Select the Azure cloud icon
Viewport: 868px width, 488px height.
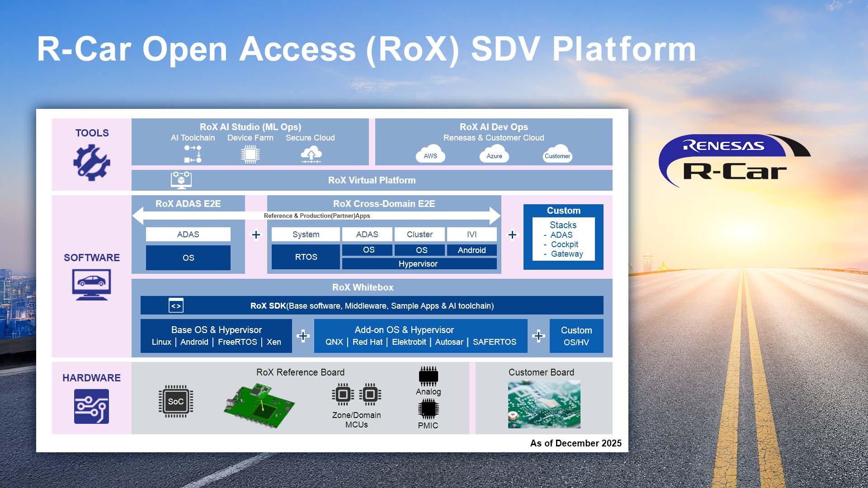point(494,154)
